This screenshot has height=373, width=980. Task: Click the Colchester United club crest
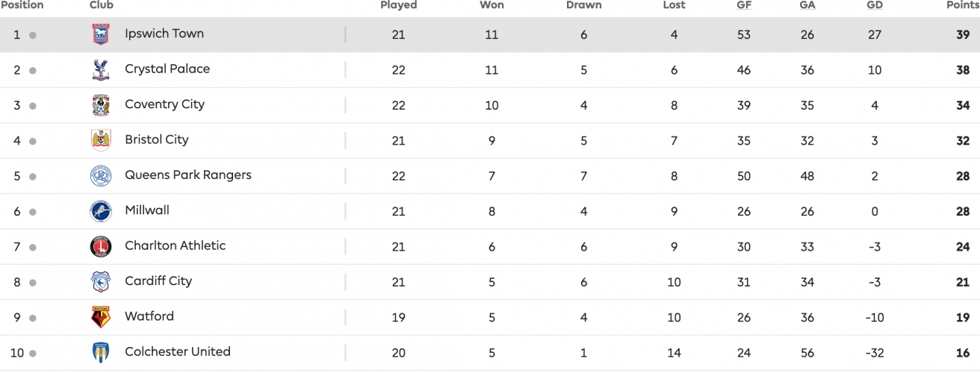[x=100, y=352]
